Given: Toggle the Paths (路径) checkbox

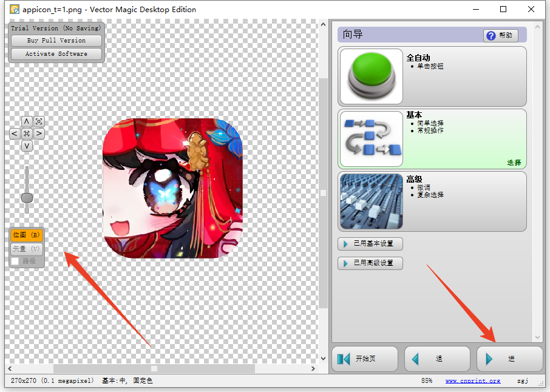Looking at the screenshot, I should point(15,261).
